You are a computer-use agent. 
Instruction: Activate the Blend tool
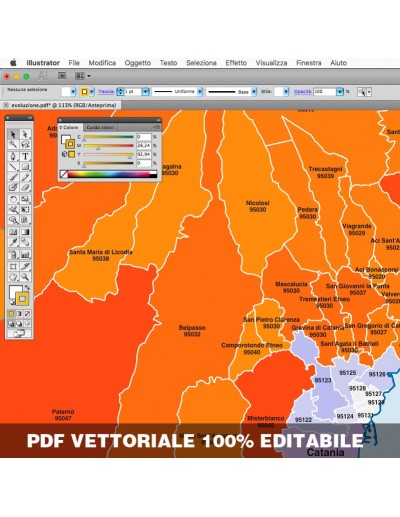tap(25, 242)
